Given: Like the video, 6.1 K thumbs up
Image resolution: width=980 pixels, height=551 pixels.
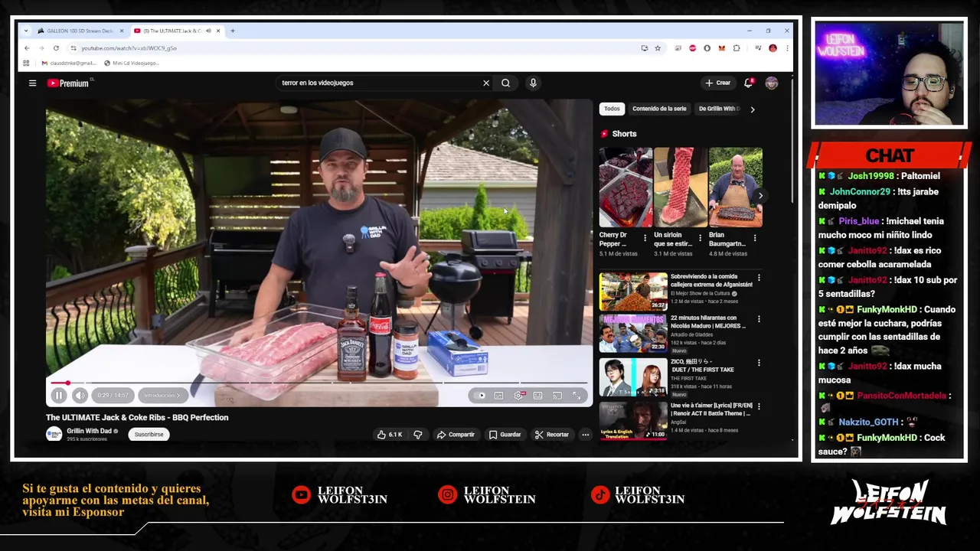Looking at the screenshot, I should [x=389, y=435].
